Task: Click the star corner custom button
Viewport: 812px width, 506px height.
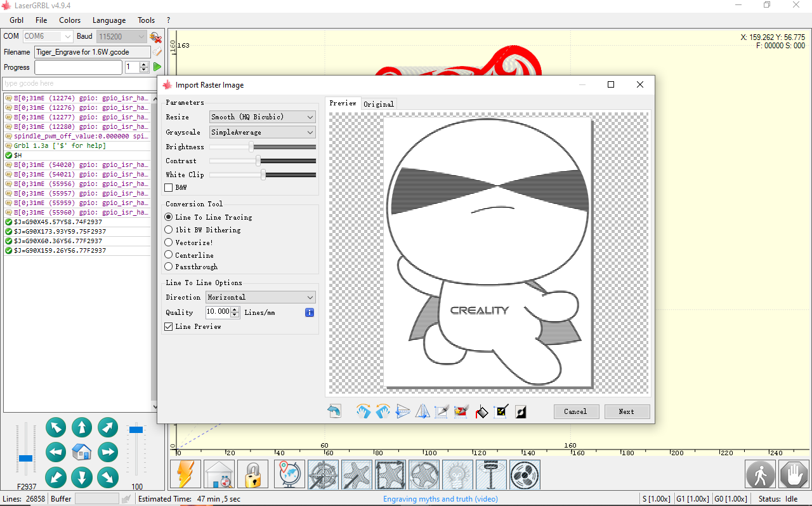Action: point(357,474)
